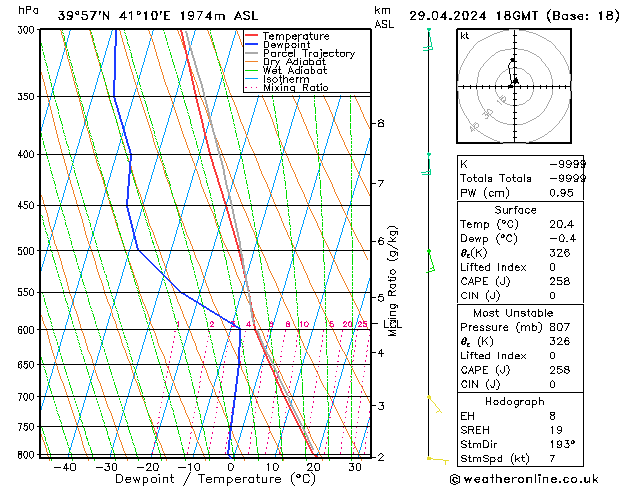Click the 650 hPa pressure level label
The image size is (629, 486).
pyautogui.click(x=28, y=365)
